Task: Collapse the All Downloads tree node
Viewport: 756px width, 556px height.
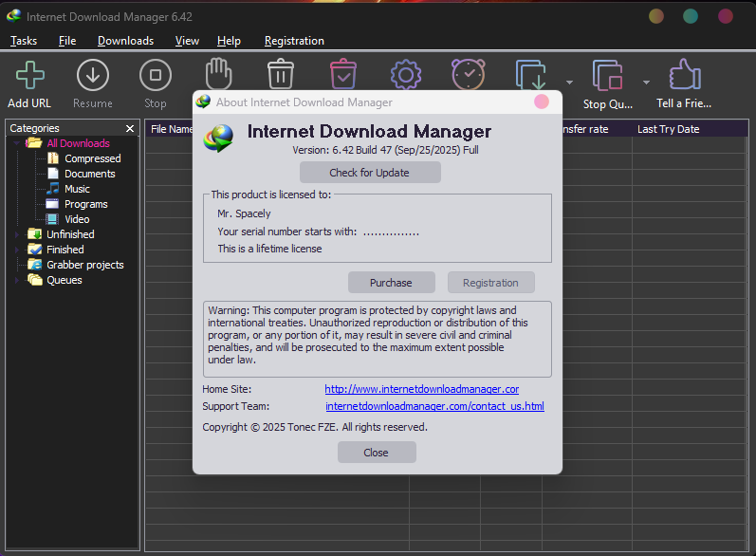Action: pyautogui.click(x=17, y=143)
